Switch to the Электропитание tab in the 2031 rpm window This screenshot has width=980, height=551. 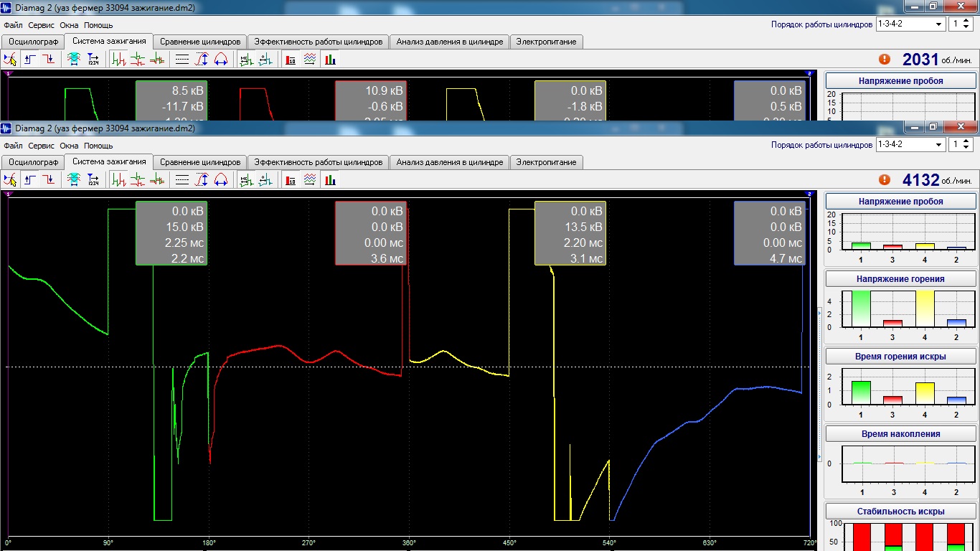coord(547,42)
